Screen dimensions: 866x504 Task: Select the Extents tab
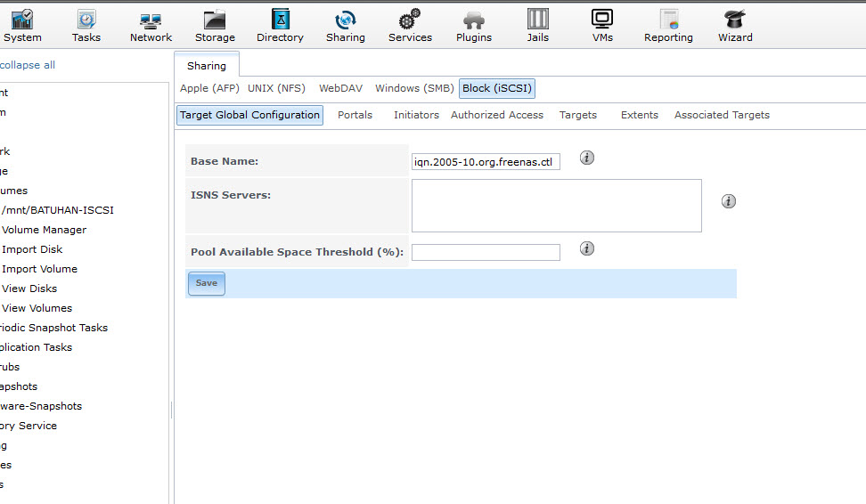pos(639,115)
